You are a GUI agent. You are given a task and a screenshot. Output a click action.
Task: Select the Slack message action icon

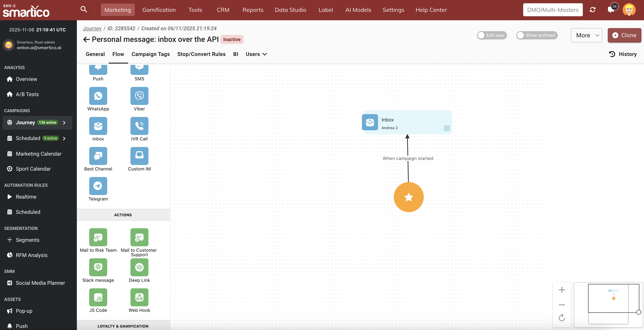pyautogui.click(x=98, y=267)
